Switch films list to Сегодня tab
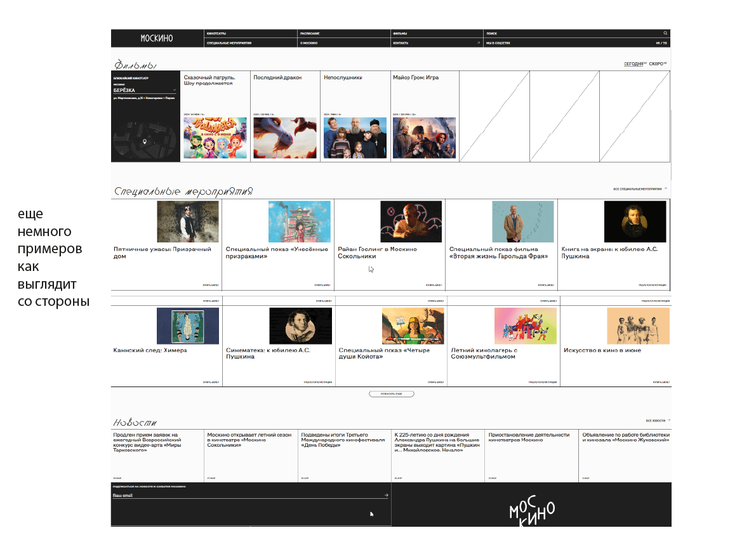This screenshot has width=756, height=535. [x=633, y=64]
